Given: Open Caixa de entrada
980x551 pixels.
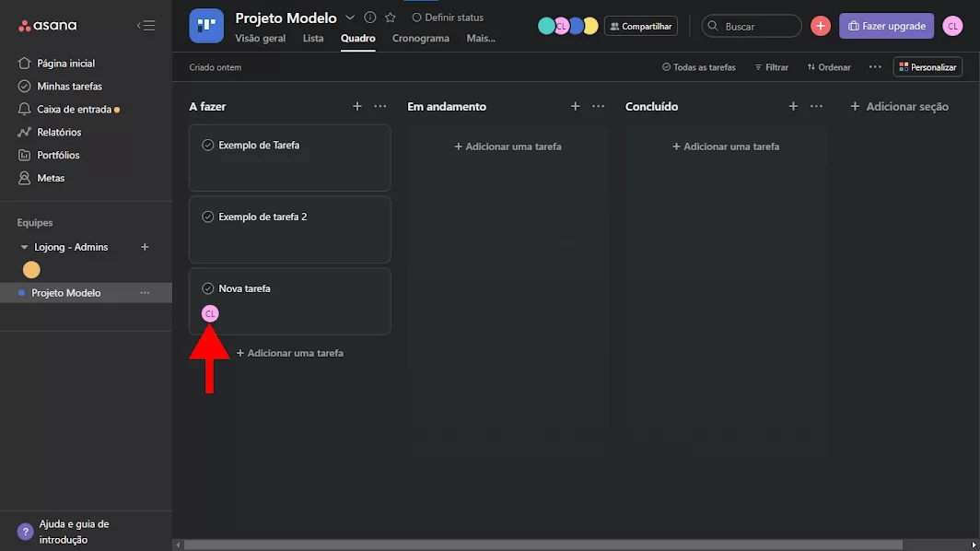Looking at the screenshot, I should 74,110.
